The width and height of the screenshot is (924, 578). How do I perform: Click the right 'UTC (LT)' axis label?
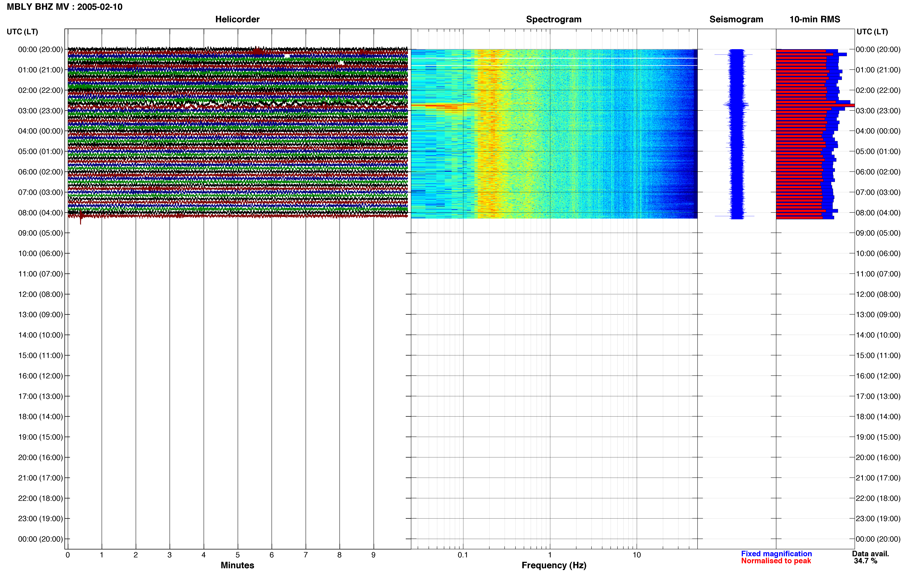872,32
